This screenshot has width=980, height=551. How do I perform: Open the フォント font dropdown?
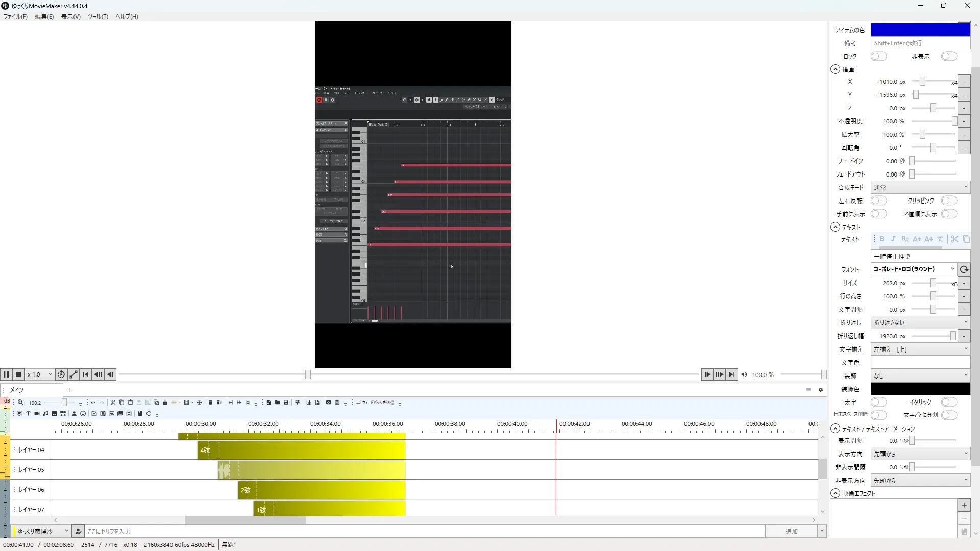[x=914, y=269]
